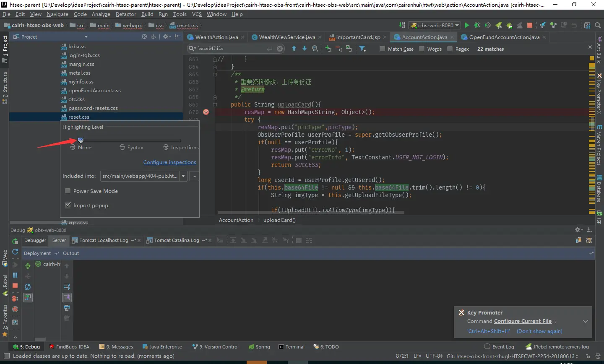The height and width of the screenshot is (364, 604).
Task: Click the red Stop icon in Debug panel
Action: click(15, 286)
